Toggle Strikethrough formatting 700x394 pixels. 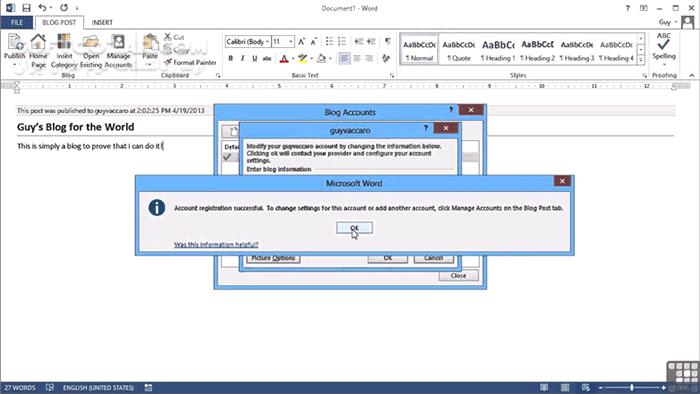267,58
